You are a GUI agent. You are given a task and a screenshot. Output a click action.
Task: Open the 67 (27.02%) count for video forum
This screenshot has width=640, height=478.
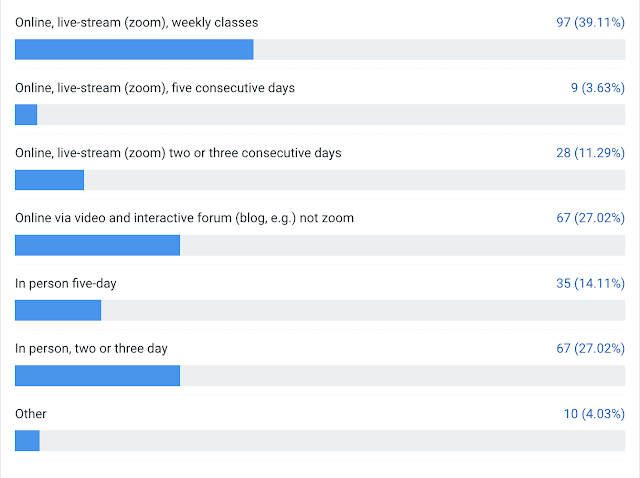point(590,218)
